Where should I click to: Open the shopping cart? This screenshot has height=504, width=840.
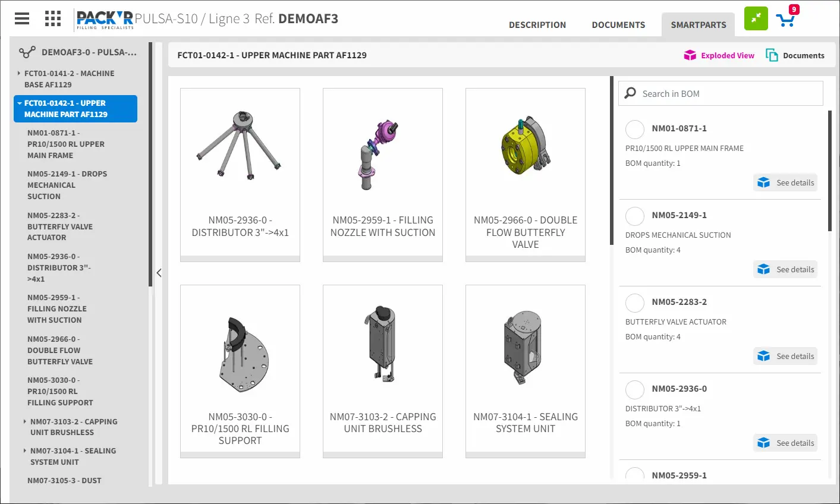click(786, 20)
